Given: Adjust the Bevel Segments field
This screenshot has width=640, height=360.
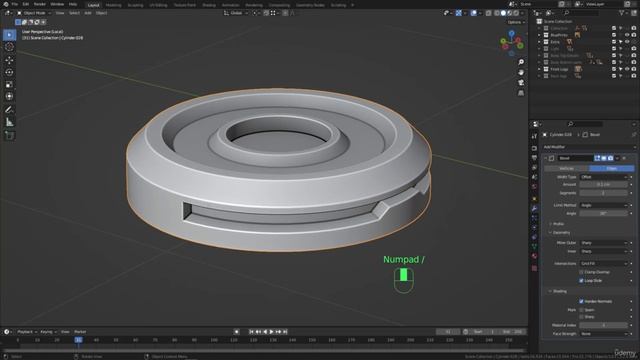Looking at the screenshot, I should (603, 193).
